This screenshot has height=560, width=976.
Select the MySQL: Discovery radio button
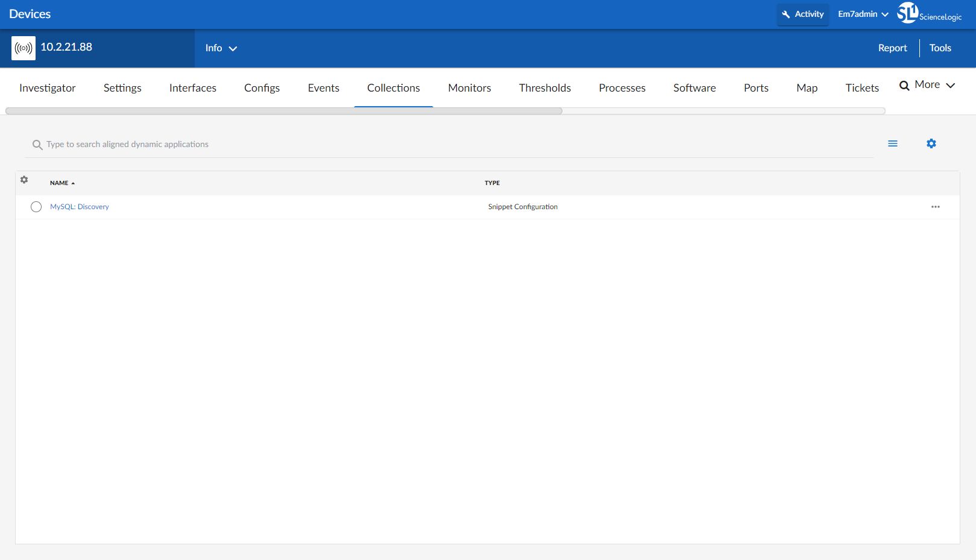point(36,207)
